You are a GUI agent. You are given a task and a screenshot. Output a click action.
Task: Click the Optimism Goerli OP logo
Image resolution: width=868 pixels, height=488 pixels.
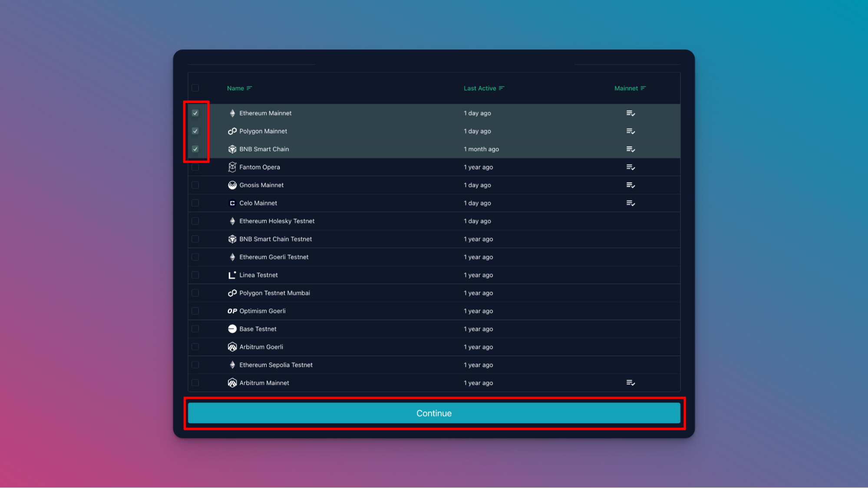(x=232, y=311)
